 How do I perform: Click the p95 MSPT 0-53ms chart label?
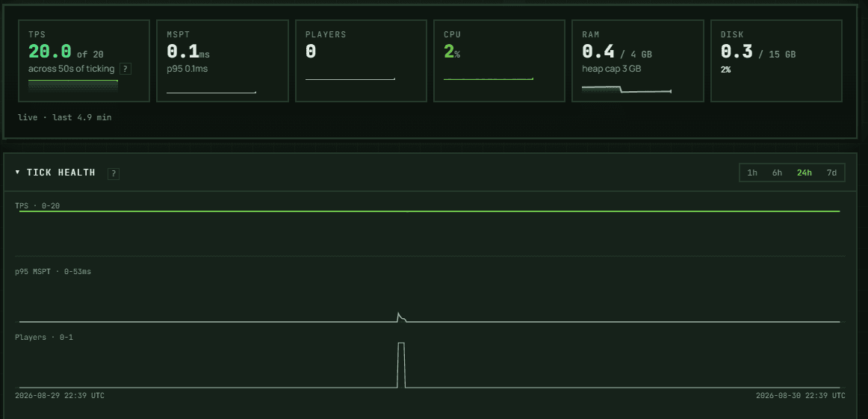[x=53, y=271]
